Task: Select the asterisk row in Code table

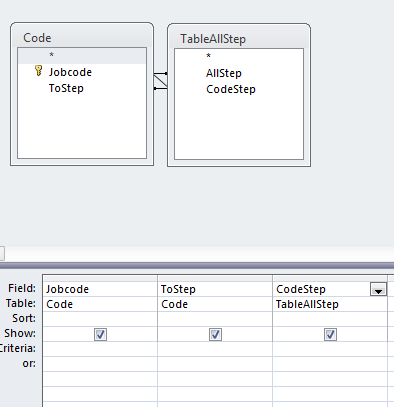Action: point(82,56)
